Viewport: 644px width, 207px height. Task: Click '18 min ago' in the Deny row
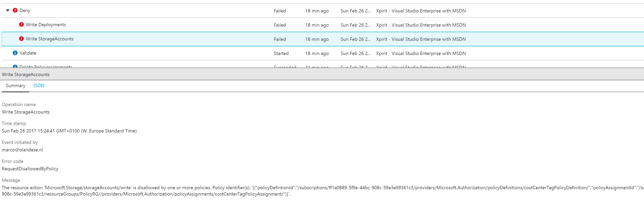click(317, 11)
